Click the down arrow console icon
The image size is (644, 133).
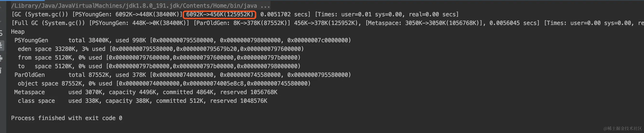click(1, 21)
